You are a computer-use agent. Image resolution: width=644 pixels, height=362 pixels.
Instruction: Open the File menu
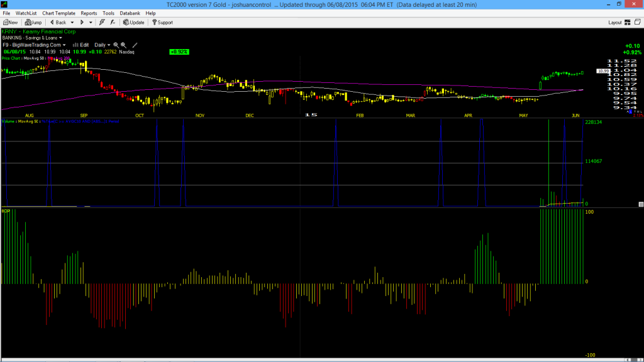6,13
